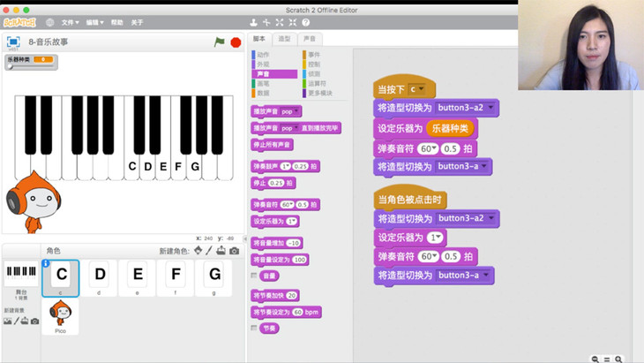This screenshot has width=644, height=363.
Task: Open the 文件 menu
Action: pyautogui.click(x=70, y=23)
